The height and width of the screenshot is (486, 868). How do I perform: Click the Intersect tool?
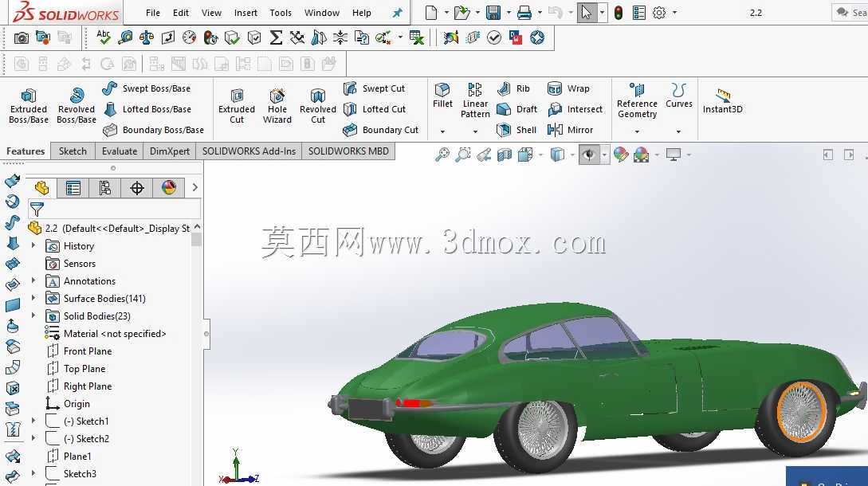click(x=575, y=109)
